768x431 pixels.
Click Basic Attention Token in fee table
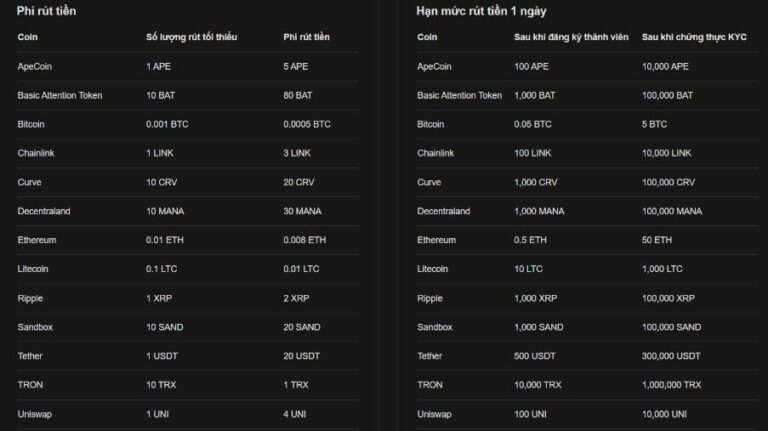[60, 95]
